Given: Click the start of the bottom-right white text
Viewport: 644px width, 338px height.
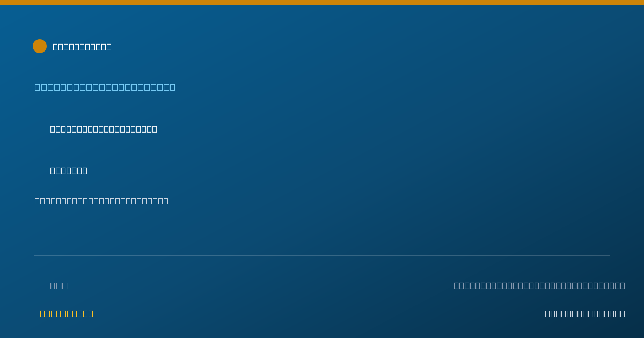Looking at the screenshot, I should click(547, 313).
